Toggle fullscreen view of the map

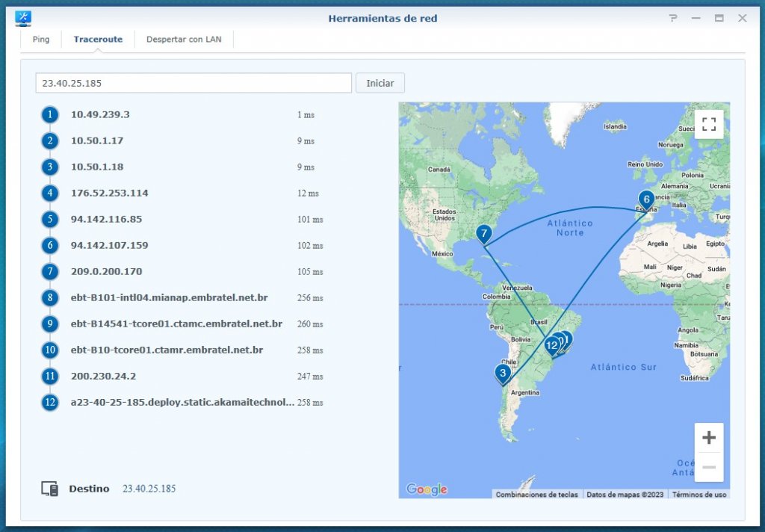click(709, 124)
